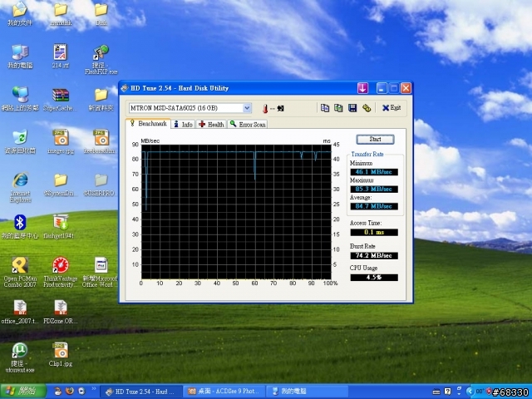Switch to the Info tab

pyautogui.click(x=183, y=124)
